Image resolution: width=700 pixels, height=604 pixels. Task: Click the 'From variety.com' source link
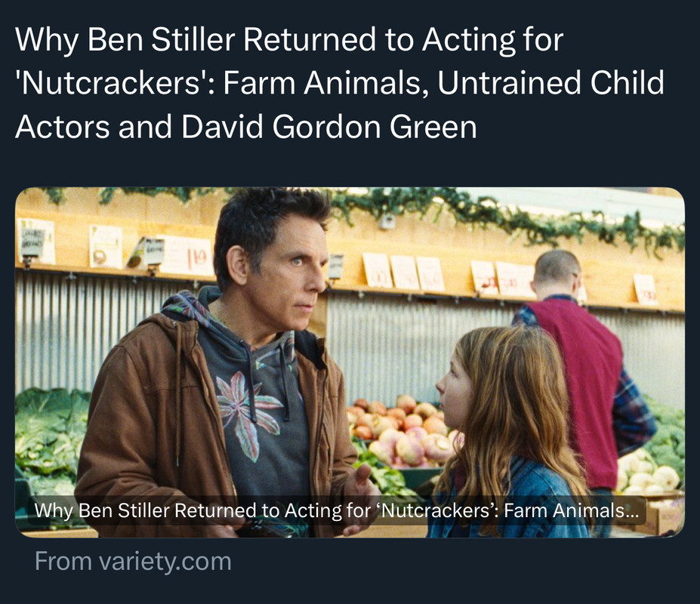click(x=133, y=561)
